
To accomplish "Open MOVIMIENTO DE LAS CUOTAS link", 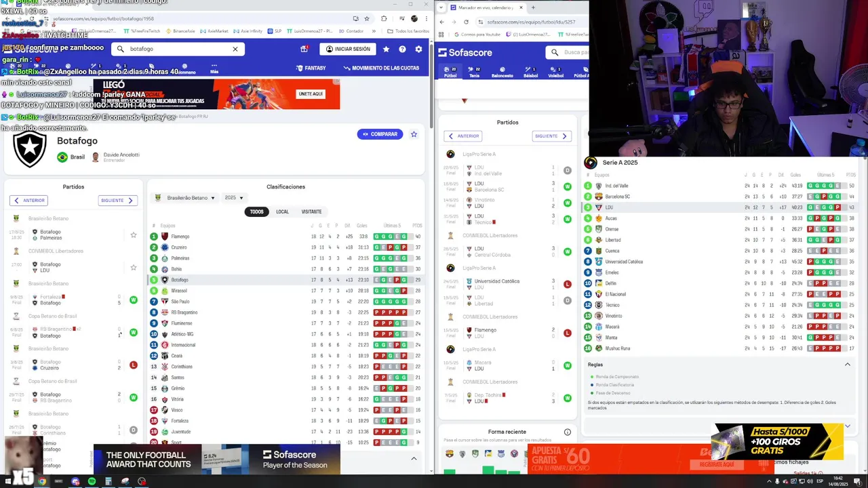I will tap(381, 68).
